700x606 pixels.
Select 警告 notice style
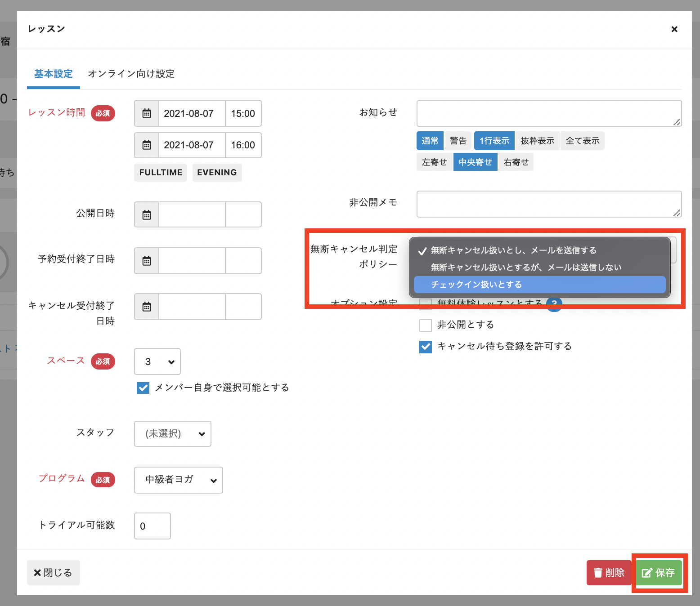458,141
